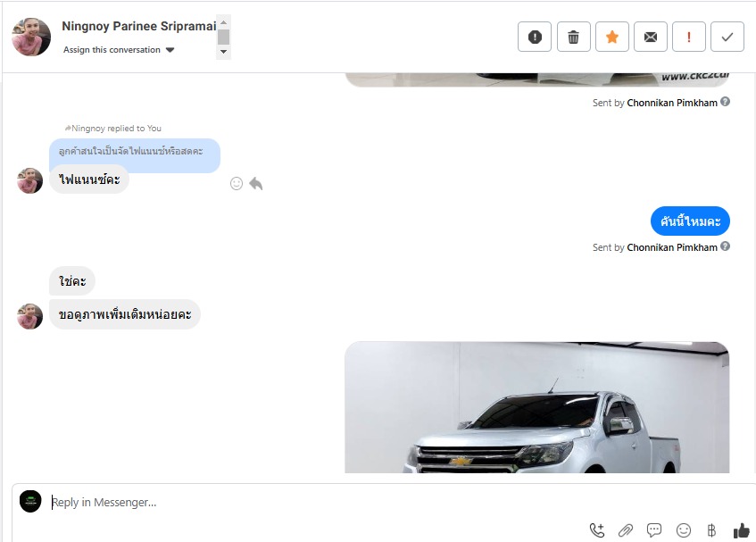The height and width of the screenshot is (542, 756).
Task: Open Ningnoy Parinee Sripramai profile name
Action: pos(139,26)
